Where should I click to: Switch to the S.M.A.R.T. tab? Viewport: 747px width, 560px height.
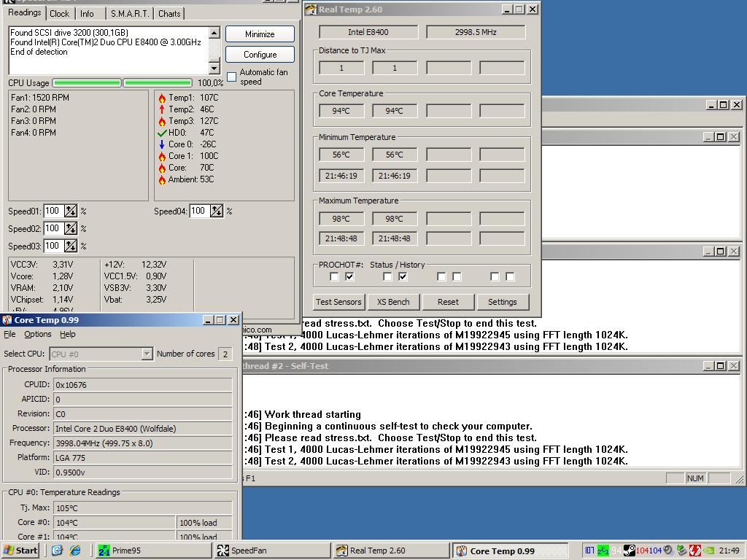point(129,13)
